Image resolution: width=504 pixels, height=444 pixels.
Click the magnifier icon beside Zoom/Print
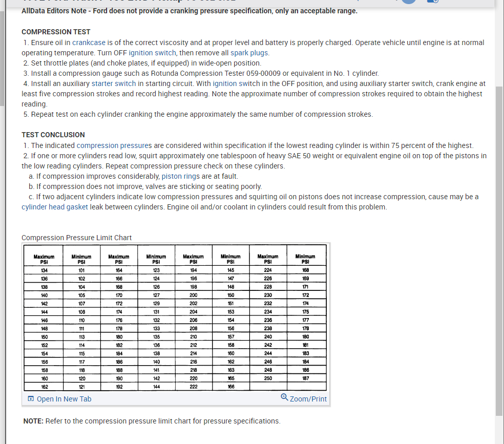[x=284, y=397]
